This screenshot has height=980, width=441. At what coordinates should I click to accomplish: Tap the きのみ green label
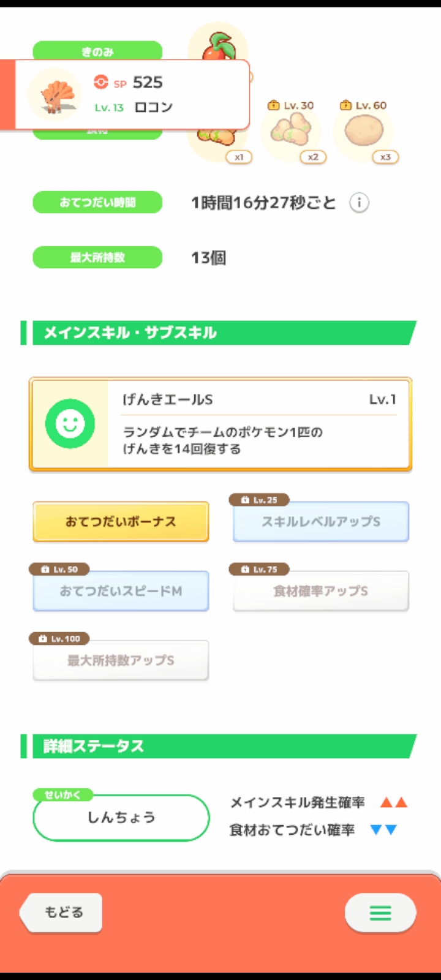click(97, 51)
